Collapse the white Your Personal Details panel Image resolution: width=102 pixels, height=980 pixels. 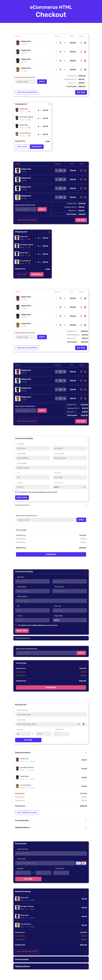(x=86, y=438)
